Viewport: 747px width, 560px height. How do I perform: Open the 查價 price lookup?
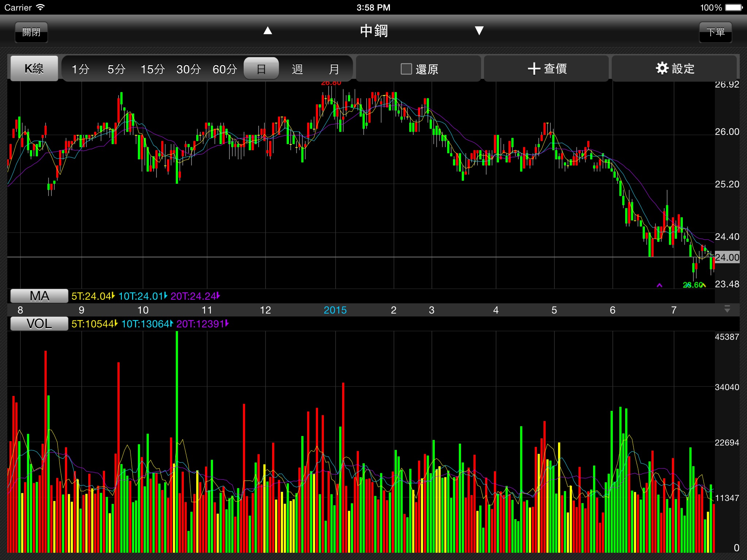[x=546, y=68]
